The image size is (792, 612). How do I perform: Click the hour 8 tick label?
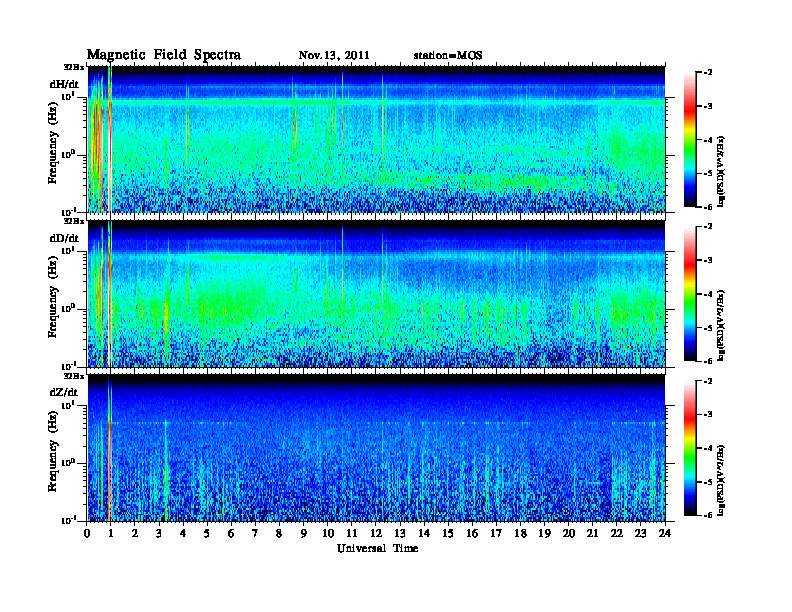(279, 533)
